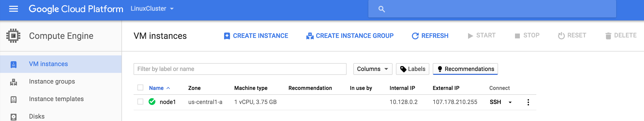Image resolution: width=644 pixels, height=121 pixels.
Task: Click the search magnifier icon
Action: click(381, 9)
